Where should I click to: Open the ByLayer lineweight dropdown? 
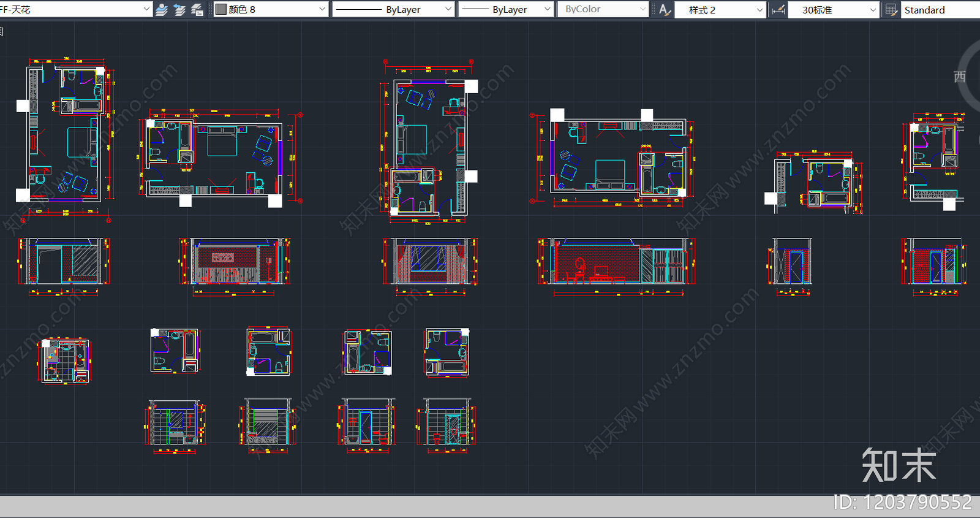(547, 10)
